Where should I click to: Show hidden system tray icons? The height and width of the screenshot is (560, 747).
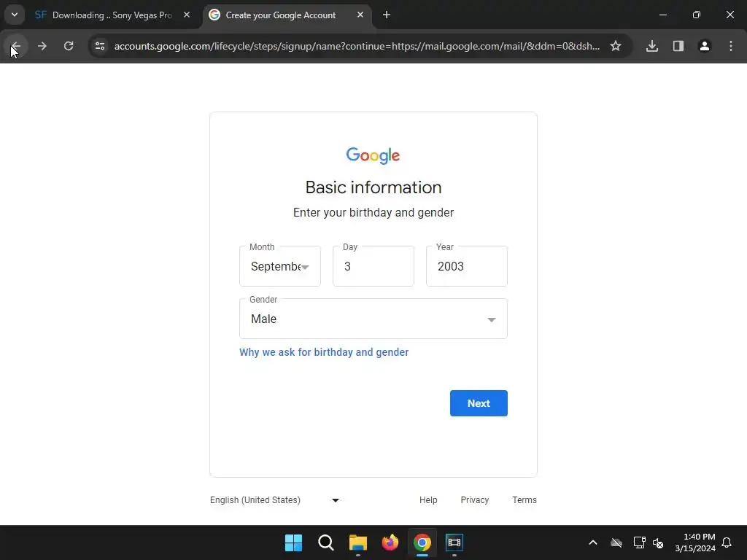(593, 542)
